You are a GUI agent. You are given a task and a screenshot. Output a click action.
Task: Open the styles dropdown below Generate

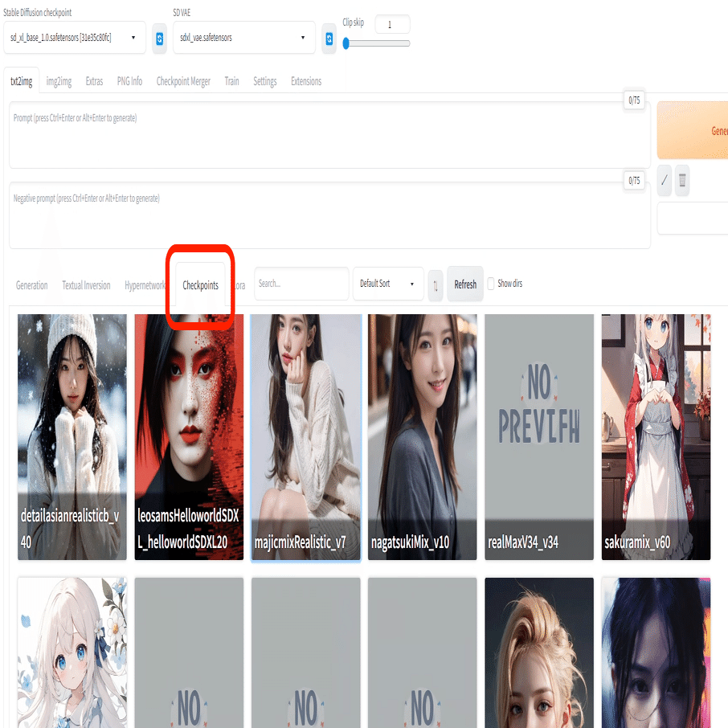[x=693, y=219]
